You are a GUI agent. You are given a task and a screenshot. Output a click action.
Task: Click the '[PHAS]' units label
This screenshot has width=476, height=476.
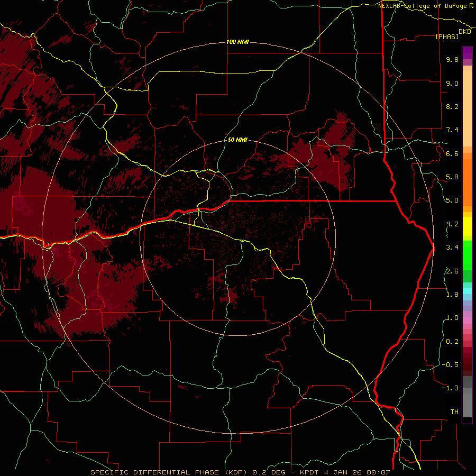coord(447,36)
